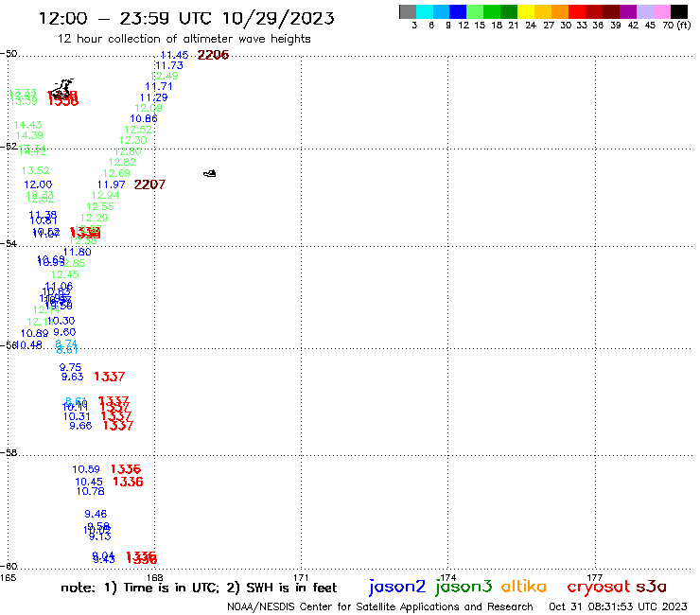700x615 pixels.
Task: Click wave height value 9.60
Action: click(x=64, y=332)
